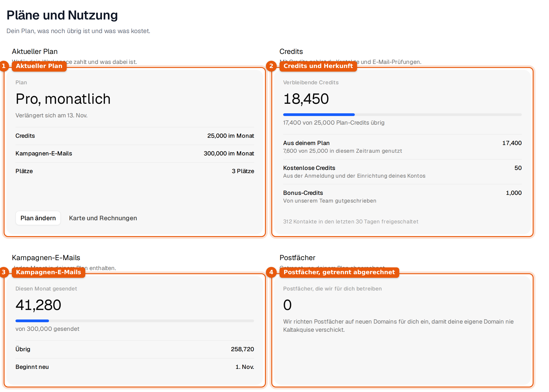Image resolution: width=549 pixels, height=392 pixels.
Task: Click "17,400 von 25,000 Plan-Credits übrig"
Action: [334, 123]
